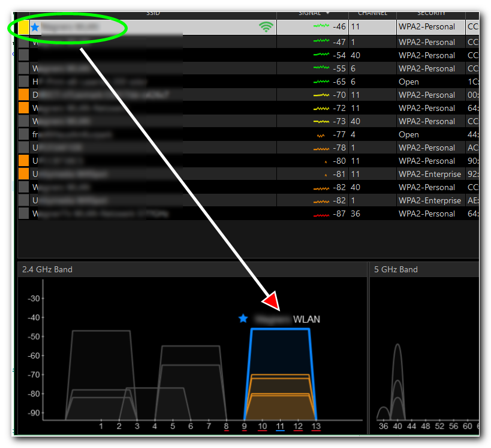Click the green signal sparkline next to -47
Viewport: 491px width, 448px height.
coord(321,41)
